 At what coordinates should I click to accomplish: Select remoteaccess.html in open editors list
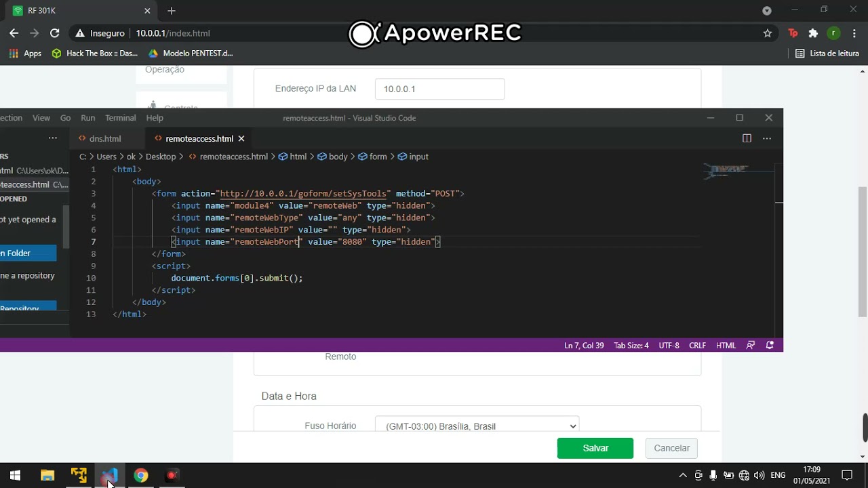tap(34, 184)
